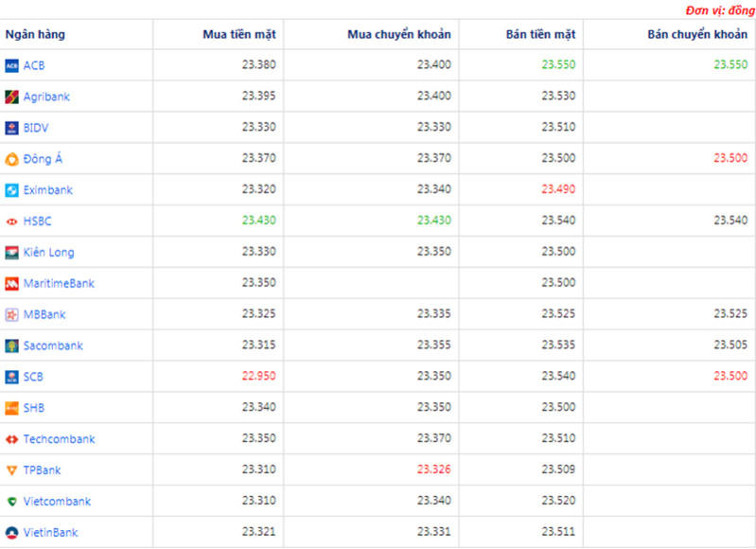Click the ACB bank logo icon

[12, 65]
